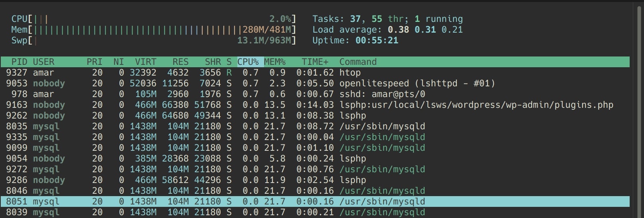Select mysqld process row with PID 8035
Screen dimensions: 644x218
click(x=315, y=127)
